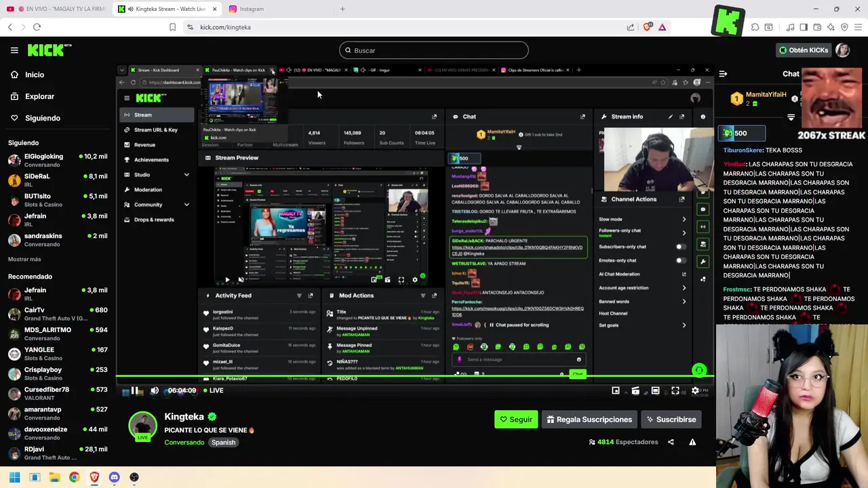Click the Buscar search field
This screenshot has height=488, width=868.
coord(434,50)
